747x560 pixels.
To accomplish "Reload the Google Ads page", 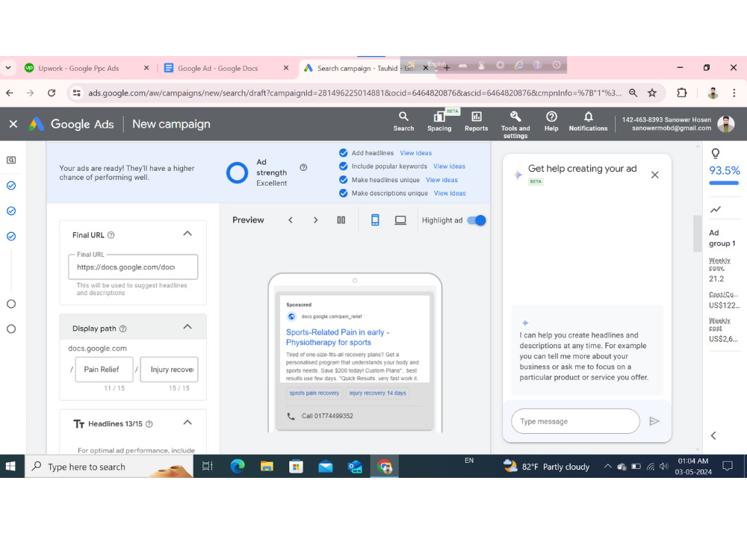I will [52, 93].
